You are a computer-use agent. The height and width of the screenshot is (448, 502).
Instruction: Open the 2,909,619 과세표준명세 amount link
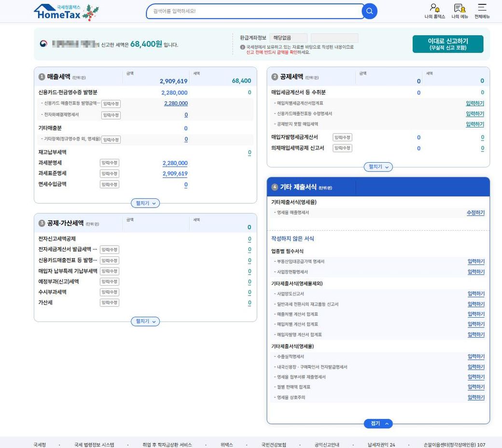[175, 174]
